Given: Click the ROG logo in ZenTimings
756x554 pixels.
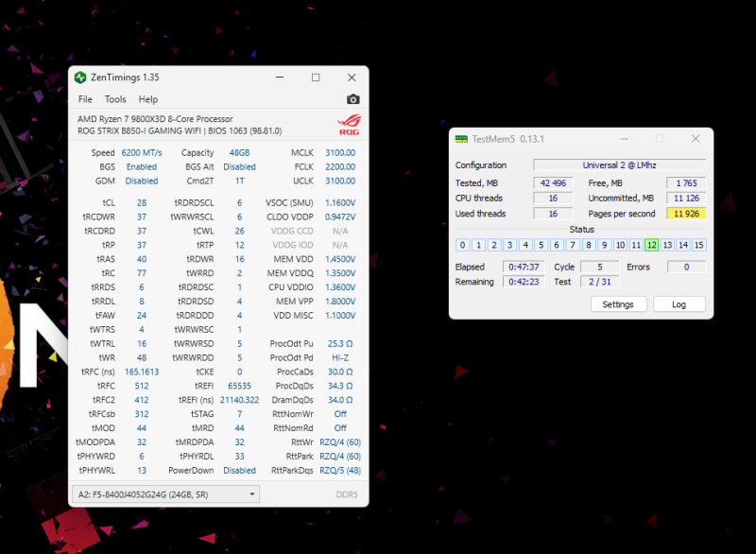Looking at the screenshot, I should 349,125.
